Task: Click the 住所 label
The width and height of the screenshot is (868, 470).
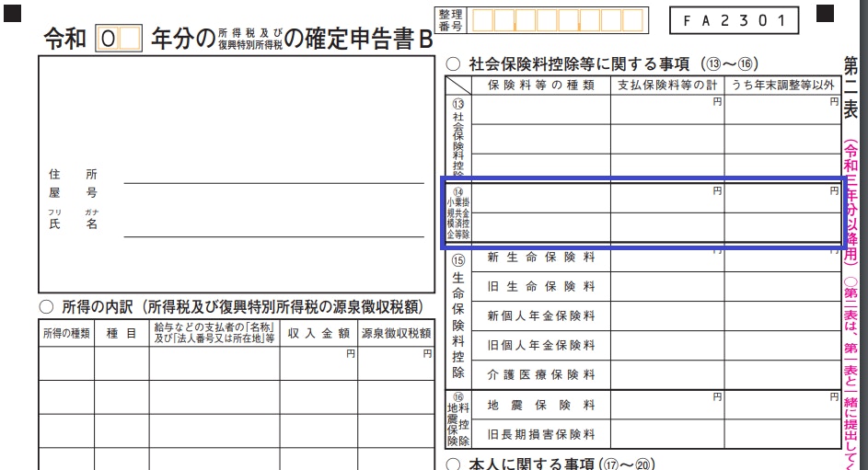Action: point(73,174)
